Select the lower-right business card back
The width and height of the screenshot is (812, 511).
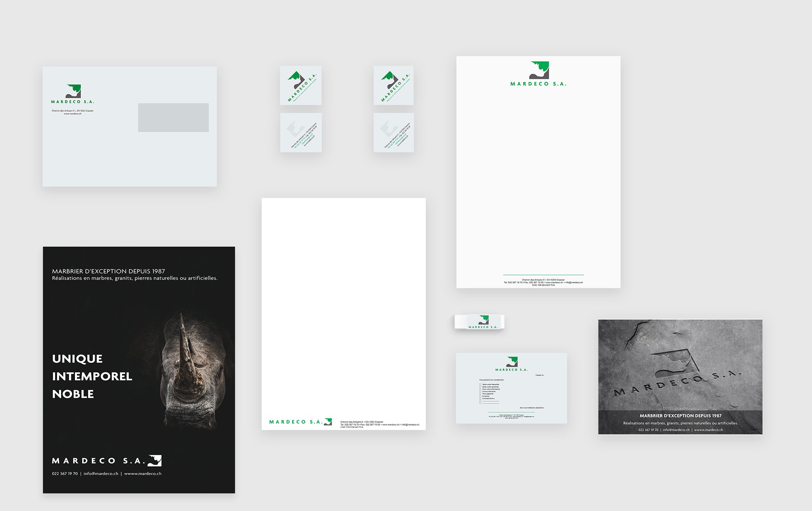(x=394, y=133)
